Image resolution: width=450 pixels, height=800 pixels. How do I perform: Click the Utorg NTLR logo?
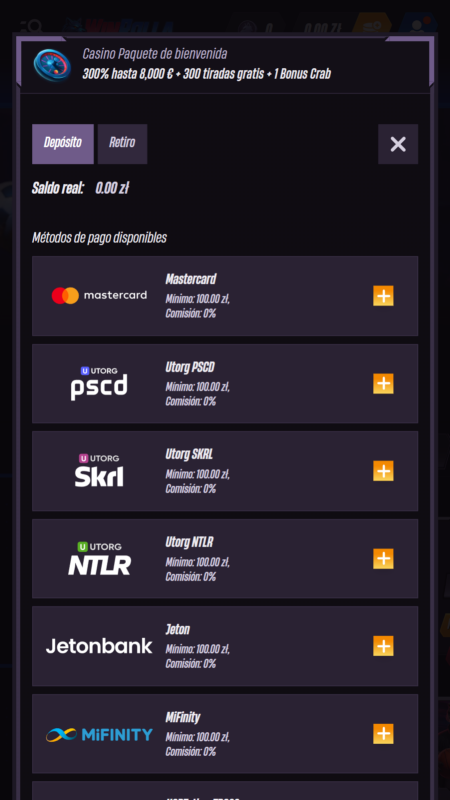(99, 559)
